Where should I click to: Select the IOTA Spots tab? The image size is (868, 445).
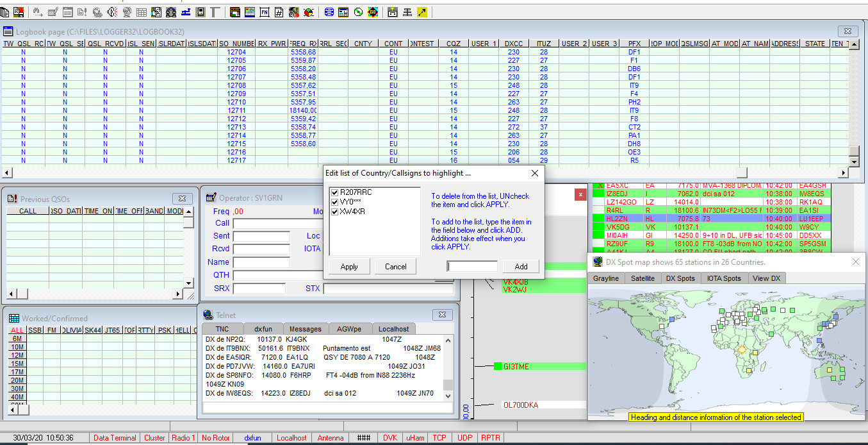(x=724, y=278)
